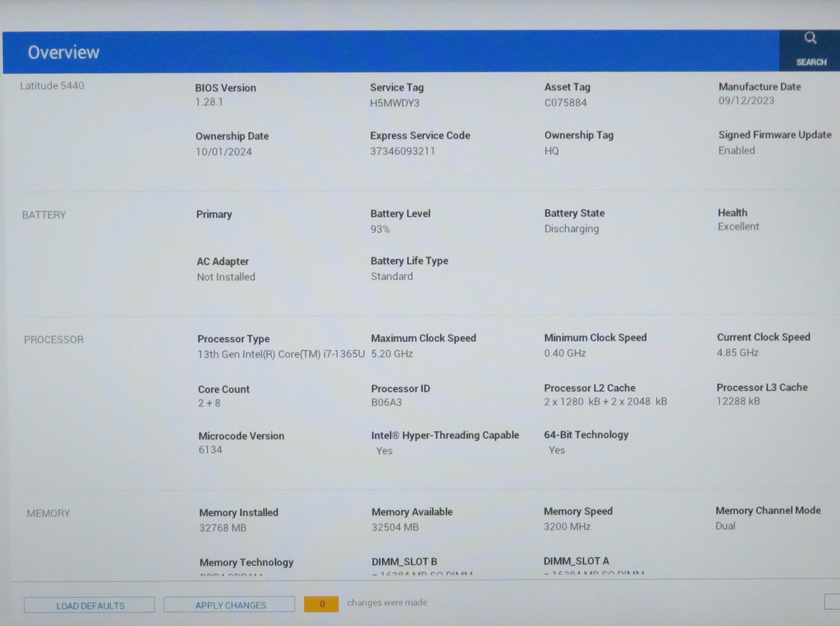Click the Battery Health Excellent status

[738, 220]
